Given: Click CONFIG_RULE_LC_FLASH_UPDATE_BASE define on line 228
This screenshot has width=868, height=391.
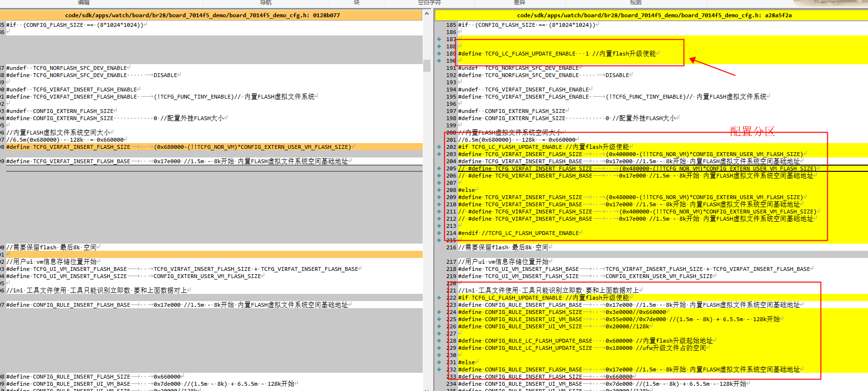Looking at the screenshot, I should click(586, 341).
